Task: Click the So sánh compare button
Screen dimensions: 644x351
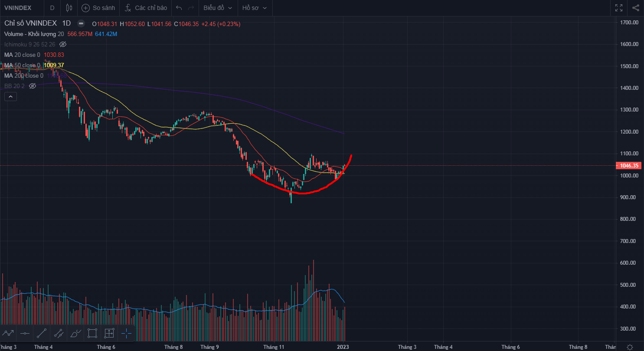Action: 98,8
